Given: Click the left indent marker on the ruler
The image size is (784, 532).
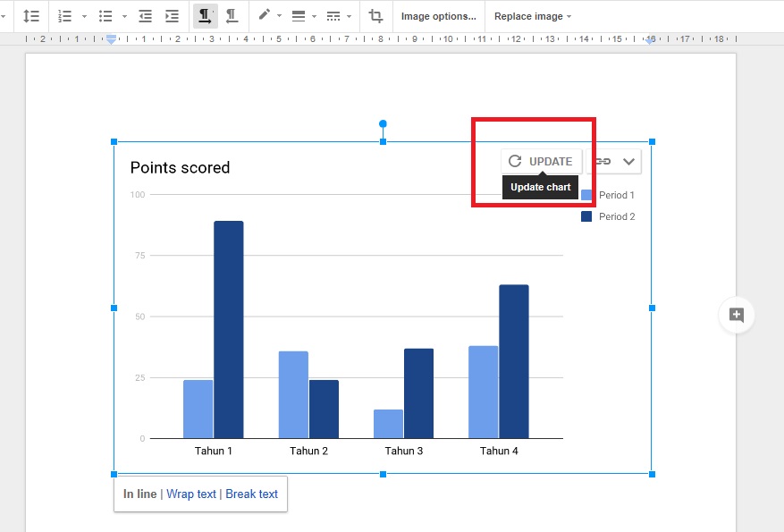Looking at the screenshot, I should point(111,39).
